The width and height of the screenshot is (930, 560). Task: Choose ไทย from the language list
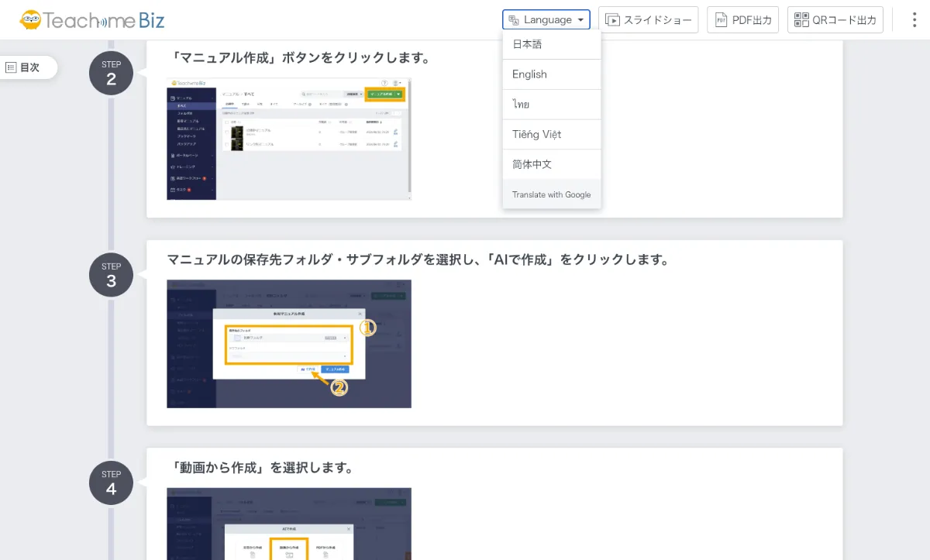point(552,104)
